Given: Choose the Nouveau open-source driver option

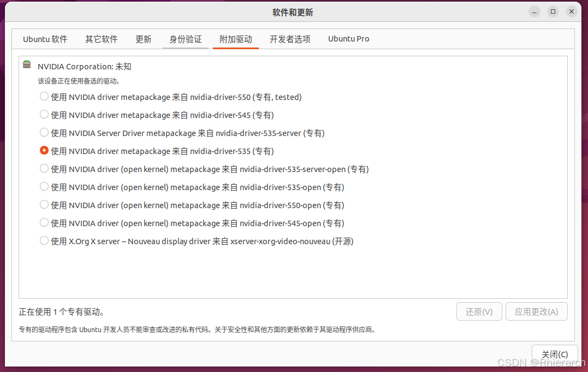Looking at the screenshot, I should coord(44,240).
